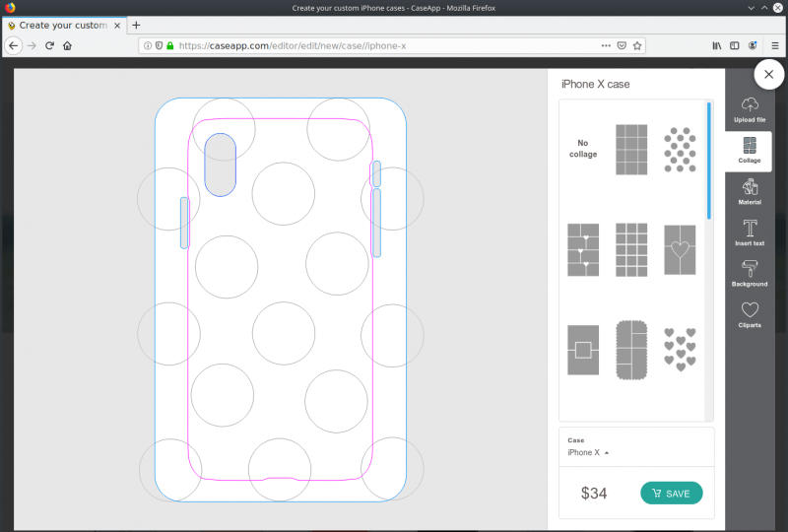
Task: Select the Collage tab in sidebar
Action: pyautogui.click(x=749, y=151)
